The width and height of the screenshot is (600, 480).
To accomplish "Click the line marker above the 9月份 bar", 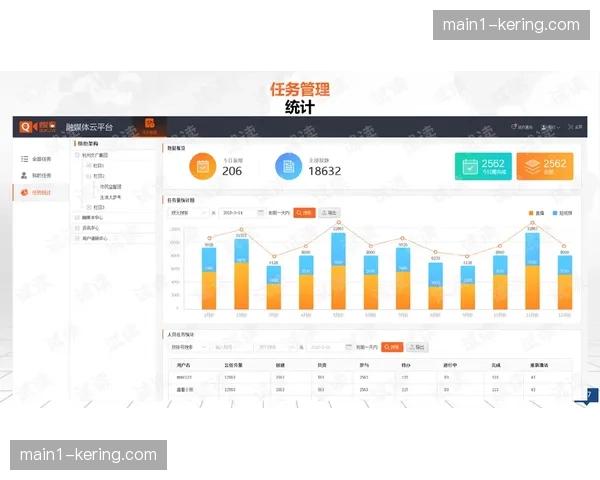I will [x=467, y=256].
